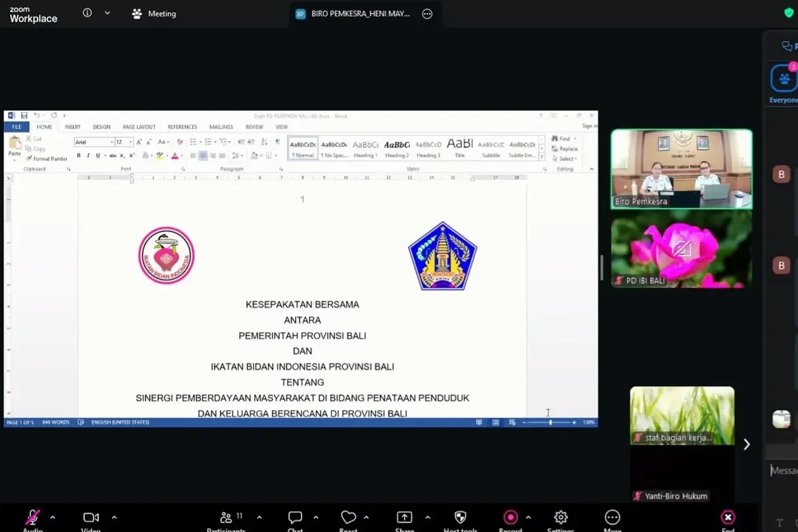
Task: Apply yellow text highlight color
Action: click(160, 156)
